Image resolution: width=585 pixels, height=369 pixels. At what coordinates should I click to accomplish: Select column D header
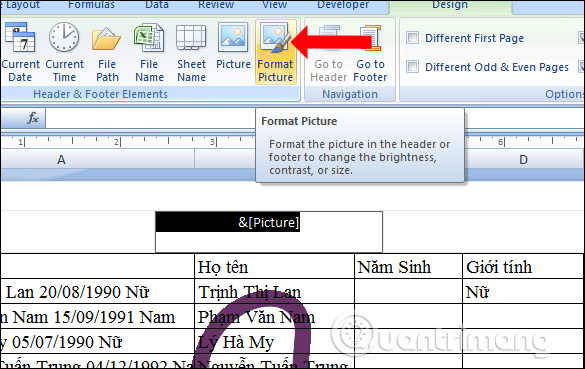coord(524,160)
